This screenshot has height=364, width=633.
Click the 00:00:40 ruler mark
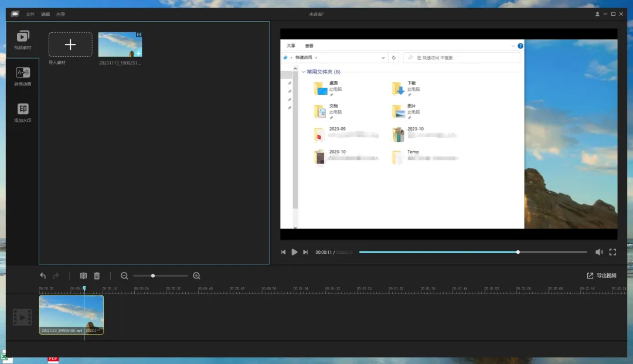[205, 288]
